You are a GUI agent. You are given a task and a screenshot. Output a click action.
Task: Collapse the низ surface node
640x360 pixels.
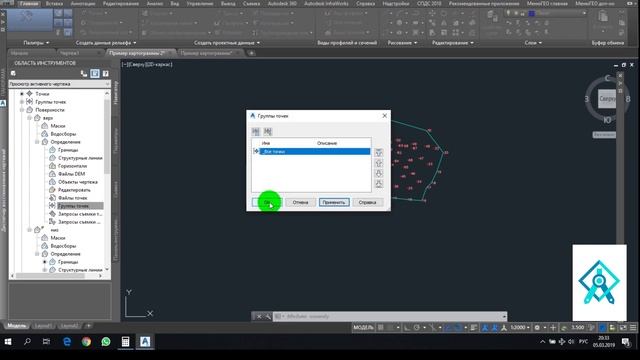[29, 230]
